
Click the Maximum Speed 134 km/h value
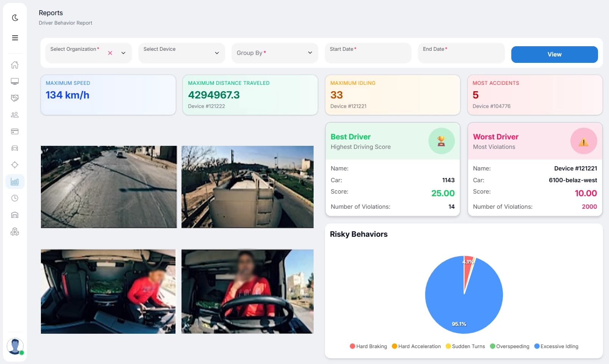67,95
